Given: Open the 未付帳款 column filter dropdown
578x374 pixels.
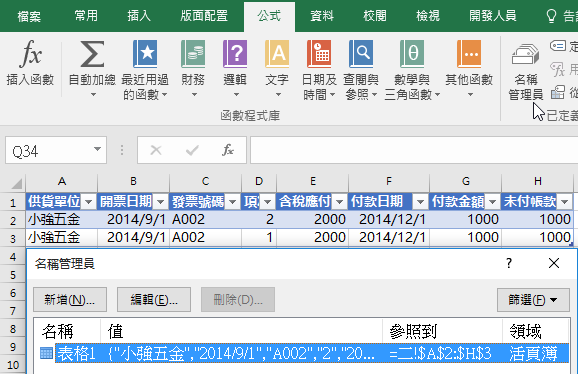Looking at the screenshot, I should 564,202.
